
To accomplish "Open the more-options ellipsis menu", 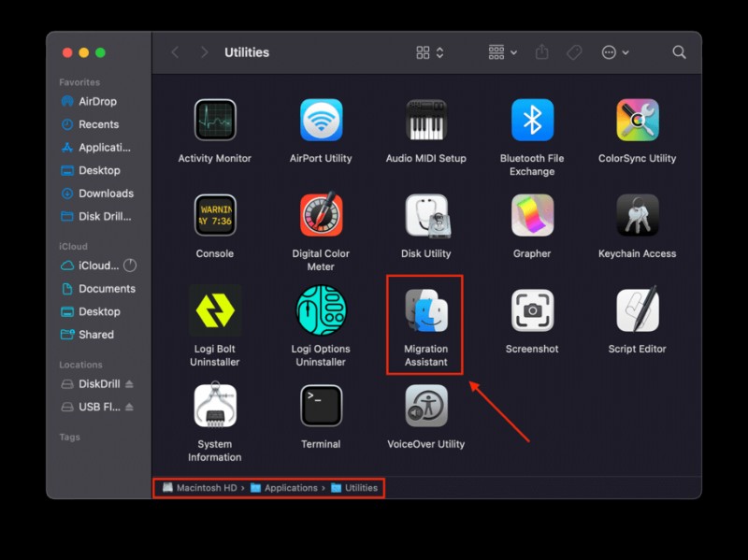I will tap(611, 52).
